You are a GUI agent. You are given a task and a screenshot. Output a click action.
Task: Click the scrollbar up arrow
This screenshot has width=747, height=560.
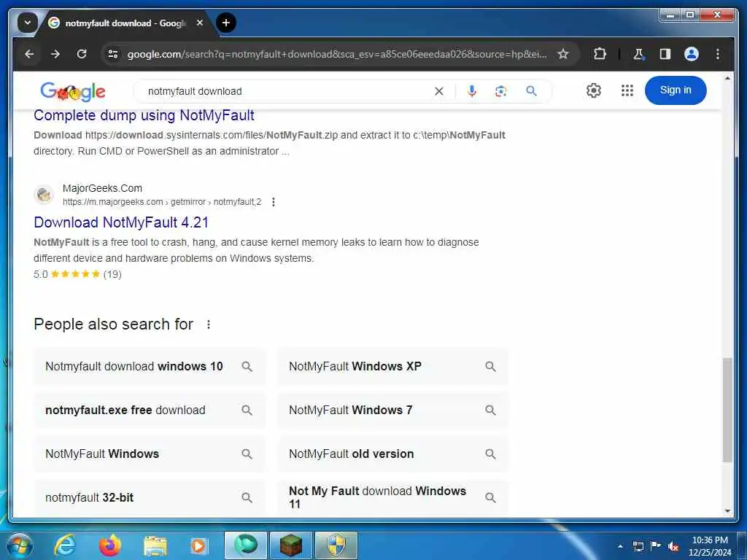pos(727,77)
